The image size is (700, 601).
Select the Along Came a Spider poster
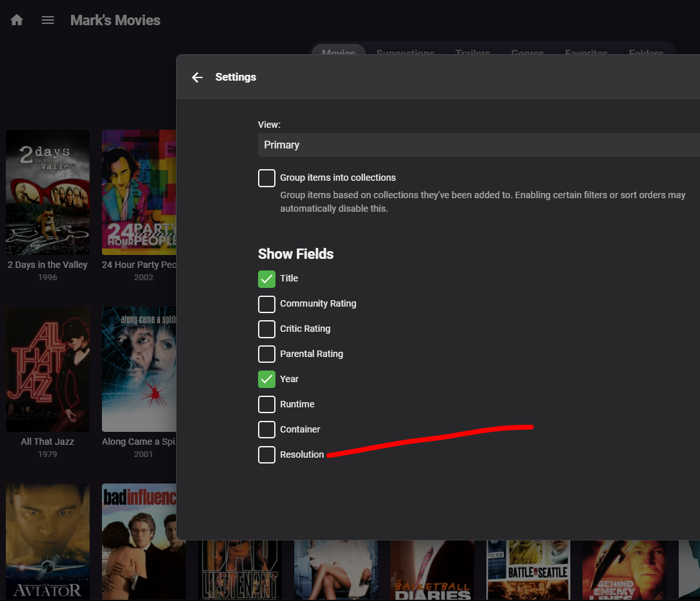[139, 369]
